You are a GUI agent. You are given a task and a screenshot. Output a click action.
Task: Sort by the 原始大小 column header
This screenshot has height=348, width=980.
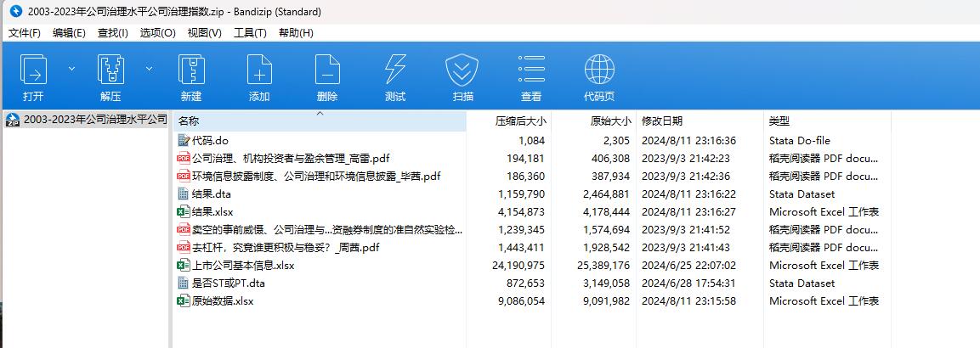[593, 121]
